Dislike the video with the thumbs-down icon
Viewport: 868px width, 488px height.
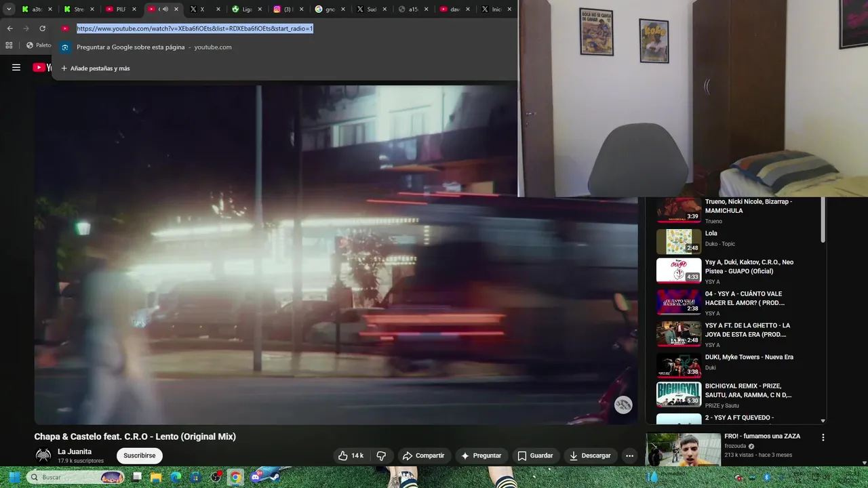381,455
